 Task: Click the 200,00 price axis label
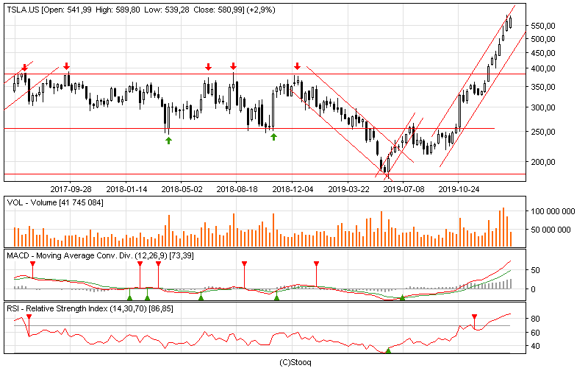tap(543, 162)
